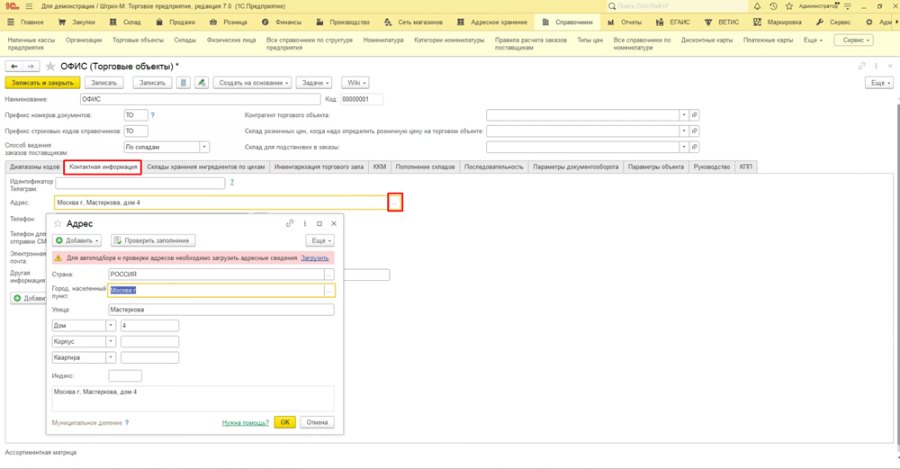The height and width of the screenshot is (469, 900).
Task: Switch to Диапазоны кодов tab
Action: click(x=34, y=167)
